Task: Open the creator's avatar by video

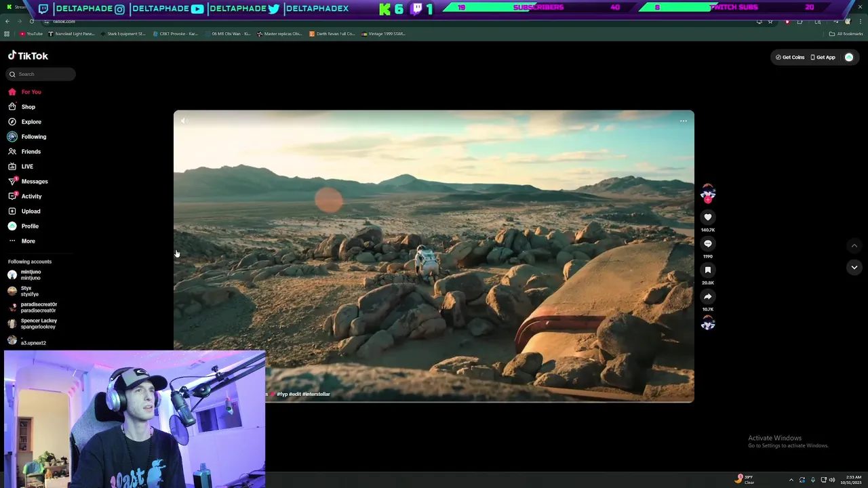Action: tap(707, 192)
